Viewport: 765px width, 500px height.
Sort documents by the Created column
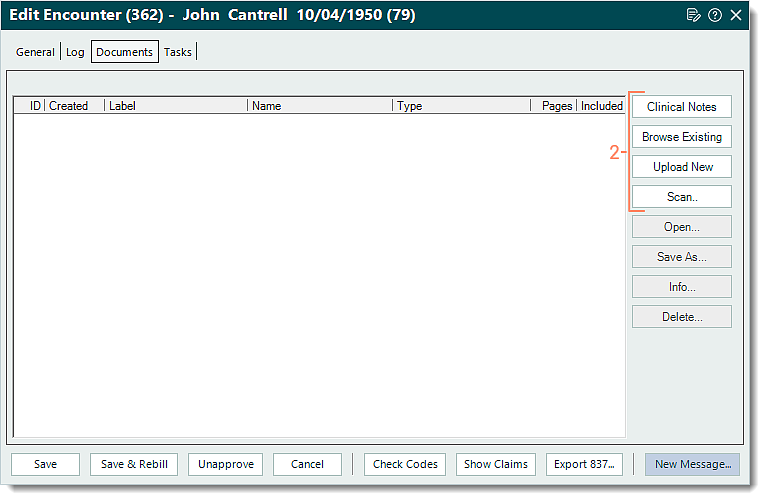(69, 106)
